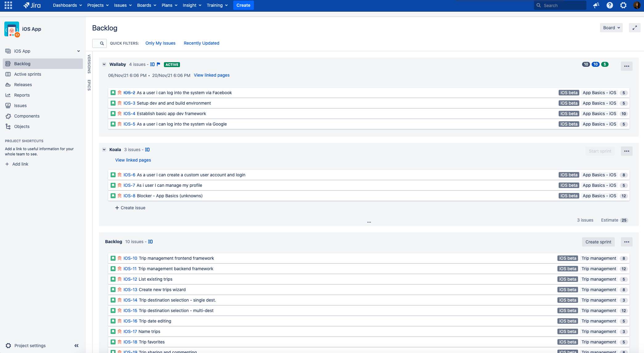Toggle the Only My Issues filter
644x353 pixels.
pos(161,43)
